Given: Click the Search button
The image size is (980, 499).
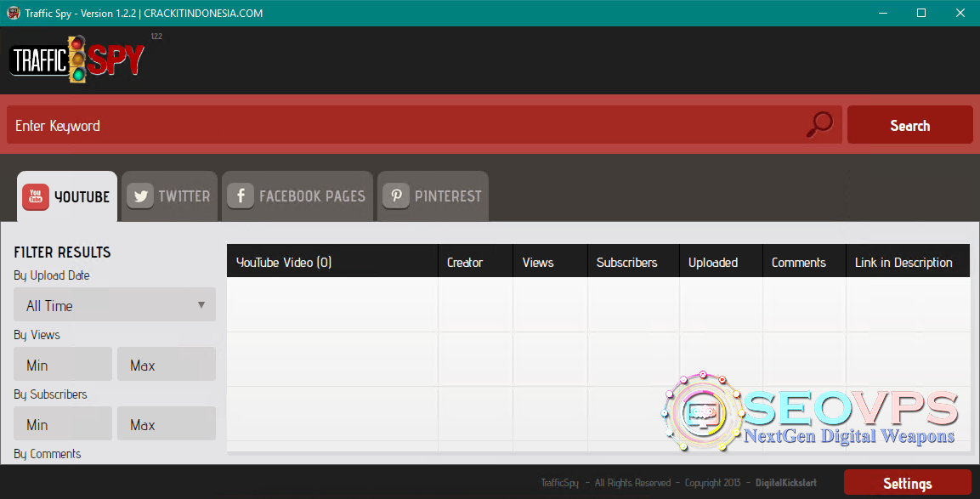Looking at the screenshot, I should tap(910, 125).
